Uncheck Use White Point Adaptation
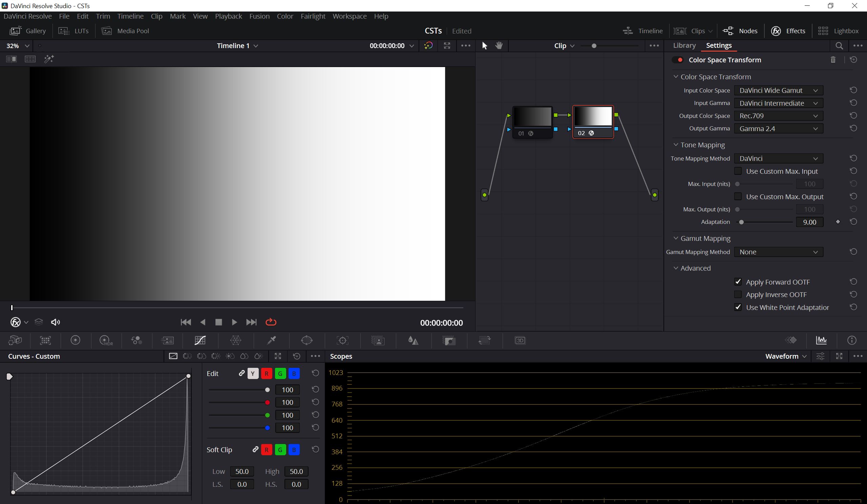This screenshot has width=867, height=504. [738, 307]
